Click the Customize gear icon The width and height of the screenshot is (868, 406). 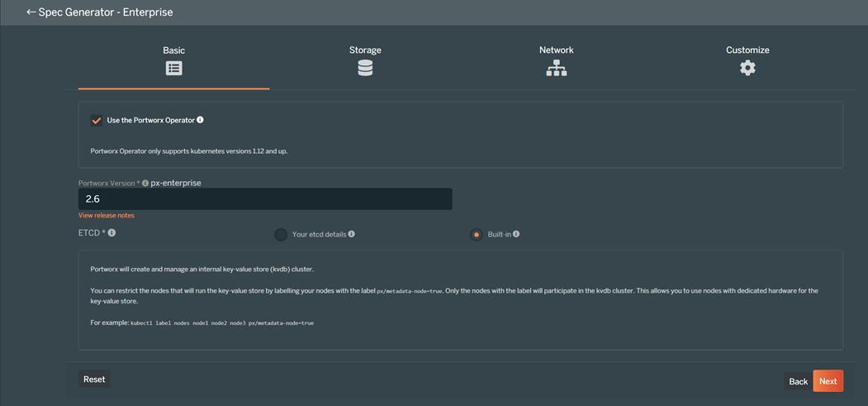click(748, 68)
